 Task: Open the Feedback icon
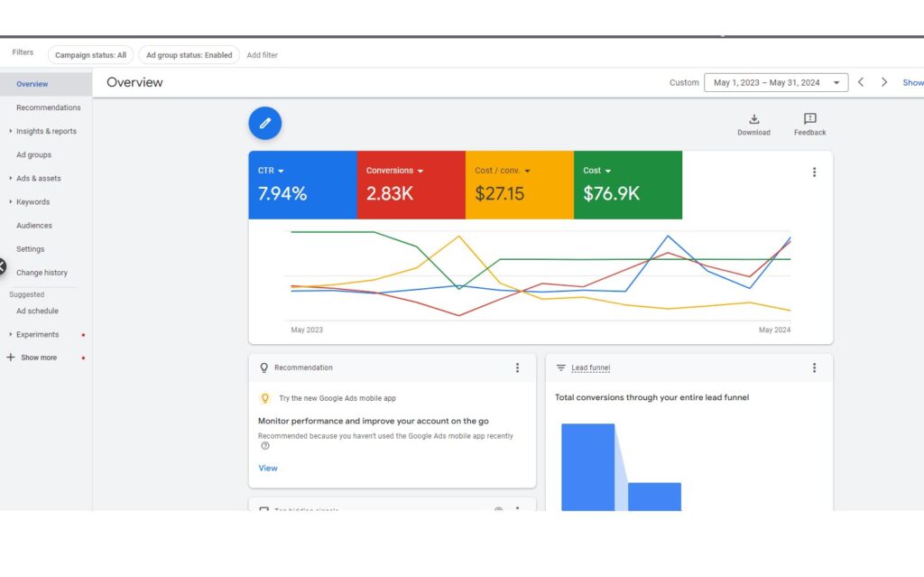click(x=809, y=119)
